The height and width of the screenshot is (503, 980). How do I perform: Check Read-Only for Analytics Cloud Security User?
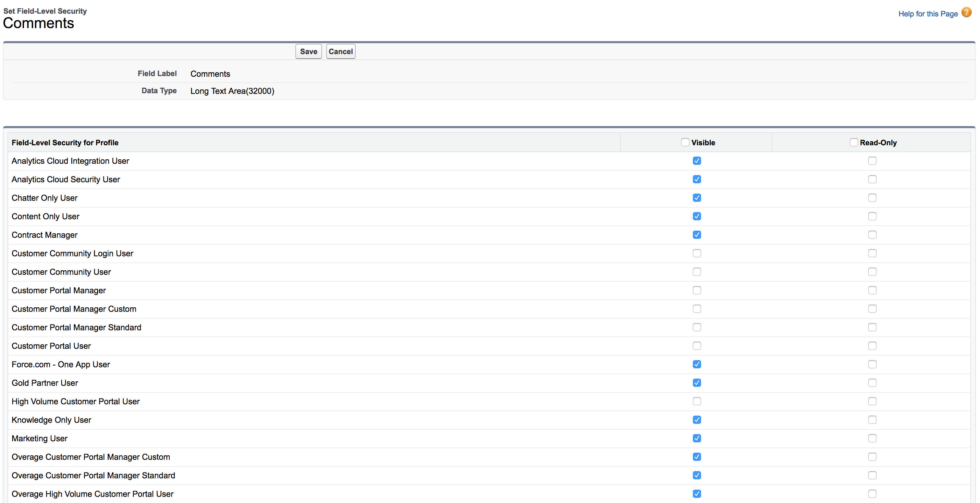tap(872, 179)
